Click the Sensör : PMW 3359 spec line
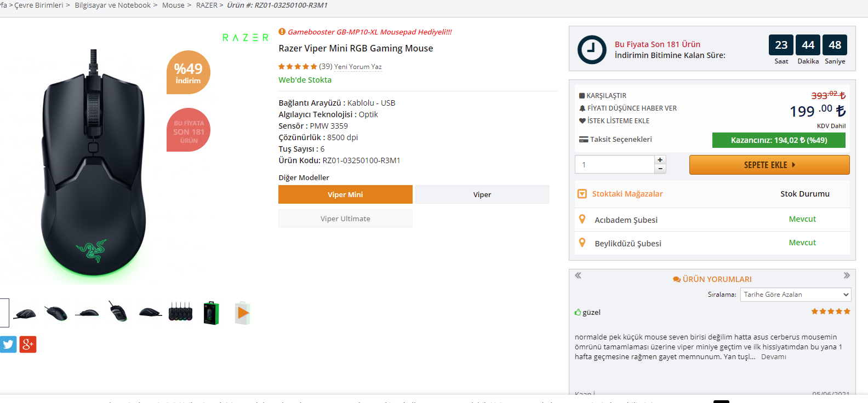The height and width of the screenshot is (403, 868). tap(313, 126)
